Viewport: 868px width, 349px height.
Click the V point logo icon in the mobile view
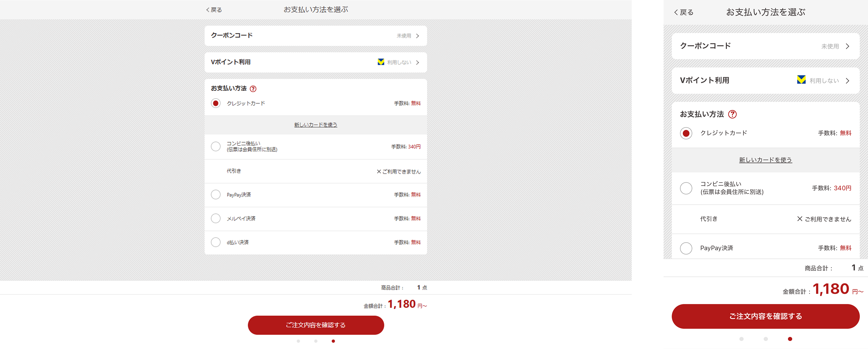pyautogui.click(x=801, y=80)
